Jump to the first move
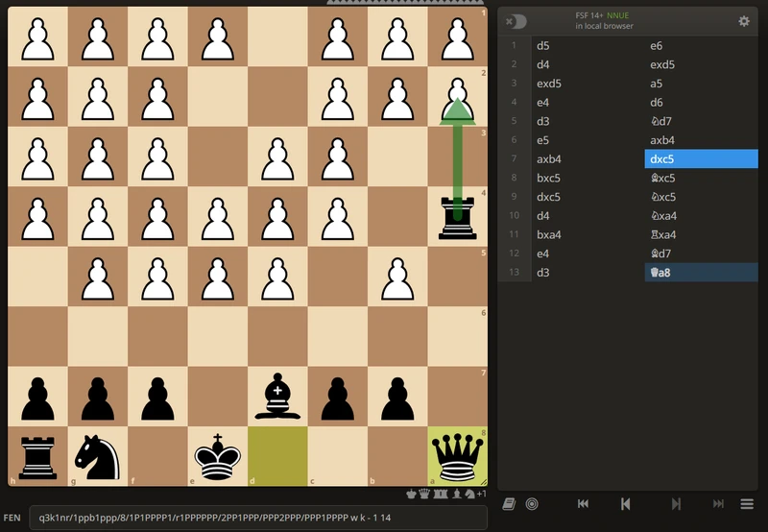This screenshot has height=532, width=768. point(583,503)
